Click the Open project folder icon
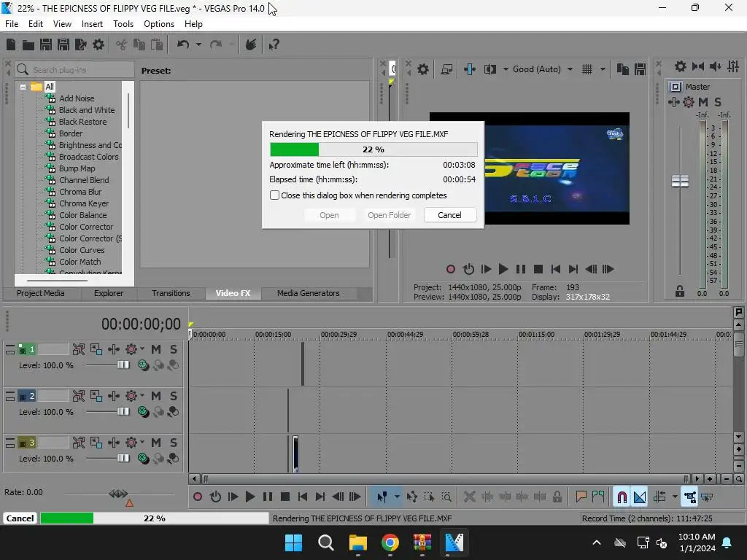 [x=28, y=44]
